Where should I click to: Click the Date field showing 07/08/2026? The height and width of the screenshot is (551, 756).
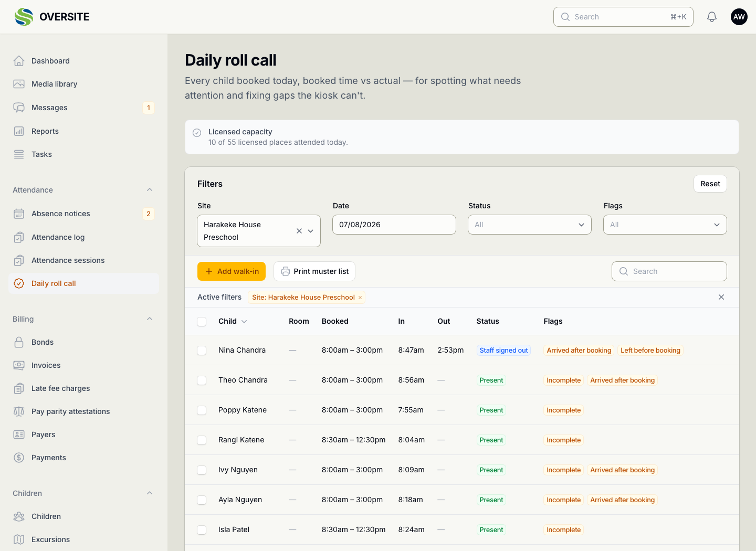coord(394,225)
